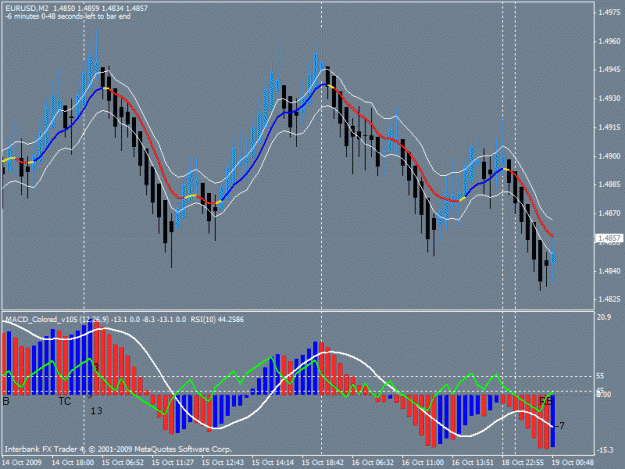Click the '-7' value beside signal line
This screenshot has width=625, height=469.
tap(559, 426)
